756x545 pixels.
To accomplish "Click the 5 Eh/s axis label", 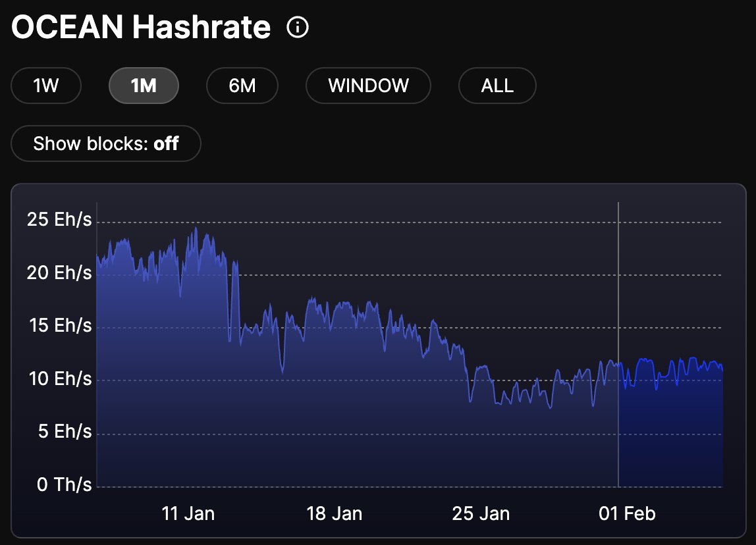I will click(x=65, y=431).
